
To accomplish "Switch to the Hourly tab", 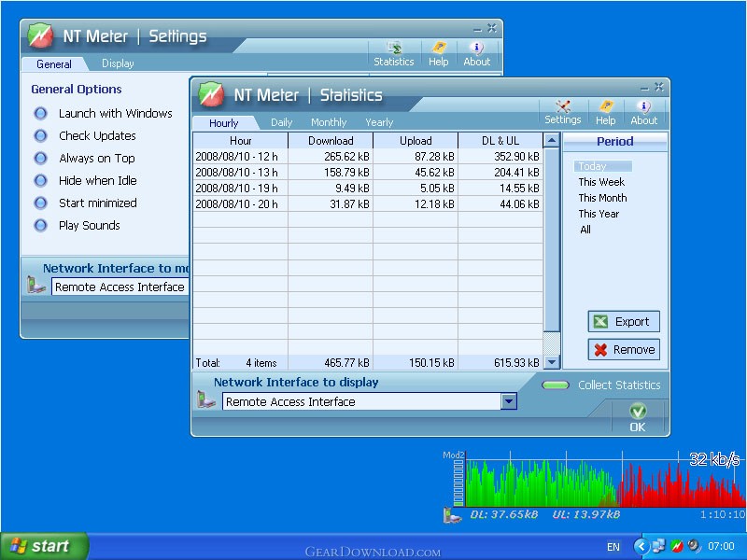I will [223, 123].
